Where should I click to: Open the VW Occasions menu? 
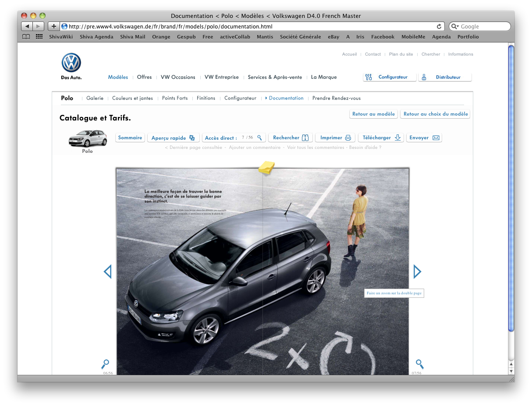[178, 77]
